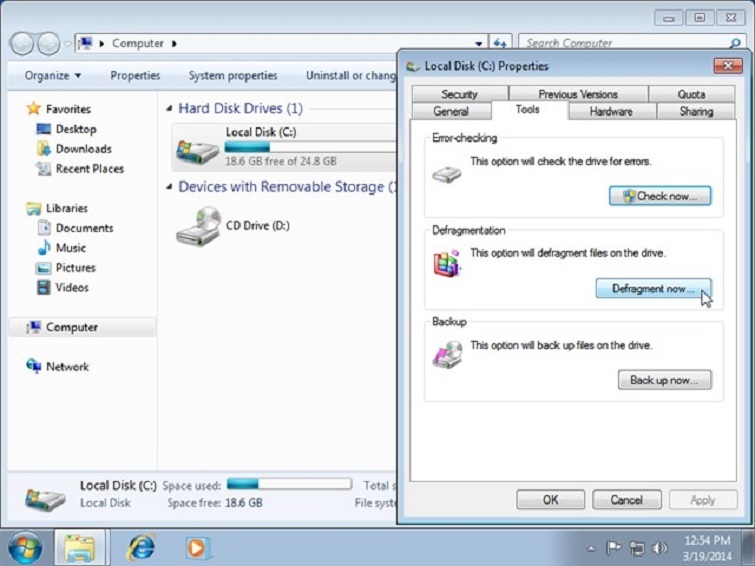Collapse Devices with Removable Storage group
Image resolution: width=755 pixels, height=566 pixels.
coord(170,188)
